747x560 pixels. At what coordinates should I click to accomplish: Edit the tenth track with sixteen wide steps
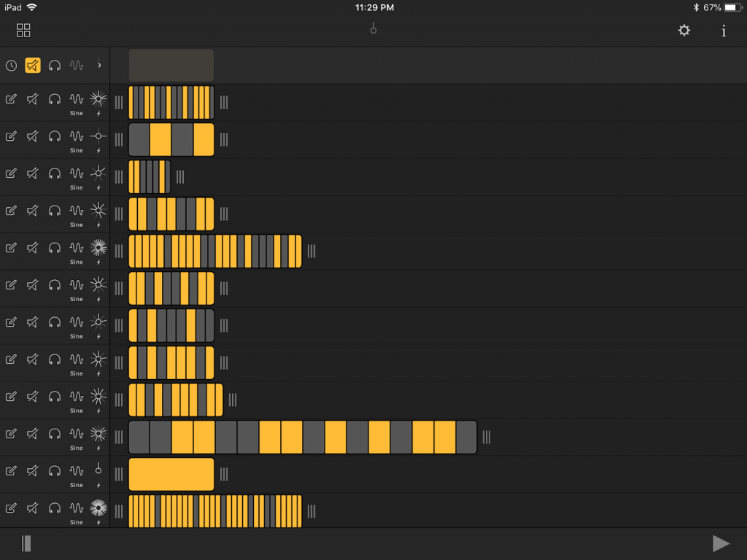[11, 434]
